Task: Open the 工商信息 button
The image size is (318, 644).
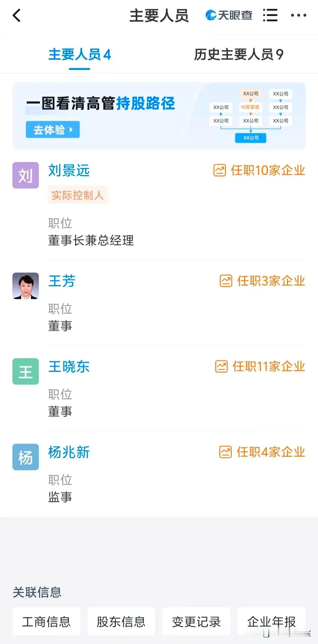Action: [46, 622]
